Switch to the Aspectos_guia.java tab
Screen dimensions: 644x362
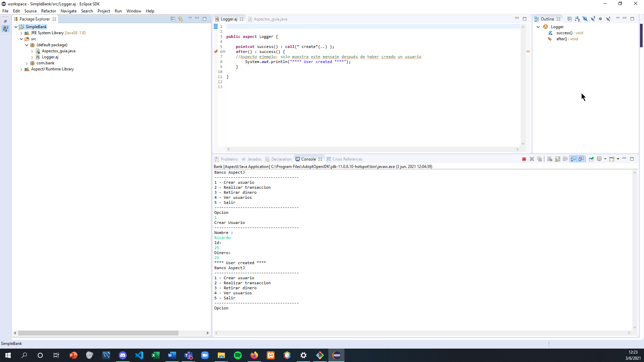(x=270, y=19)
